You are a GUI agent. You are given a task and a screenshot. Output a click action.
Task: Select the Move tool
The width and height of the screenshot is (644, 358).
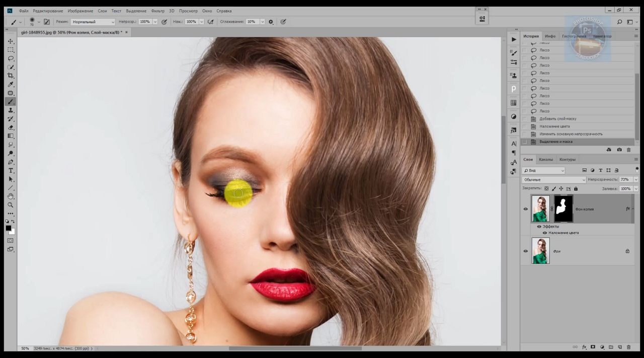(x=11, y=41)
